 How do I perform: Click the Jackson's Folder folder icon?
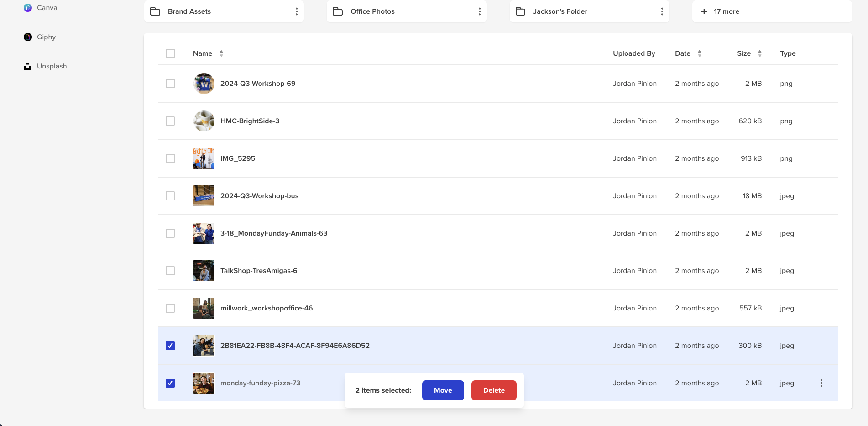coord(520,11)
